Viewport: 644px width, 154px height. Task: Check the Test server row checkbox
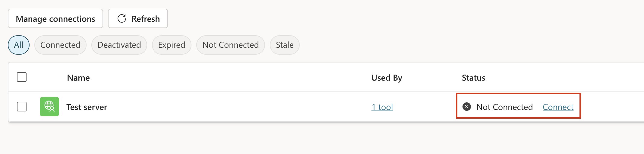22,107
